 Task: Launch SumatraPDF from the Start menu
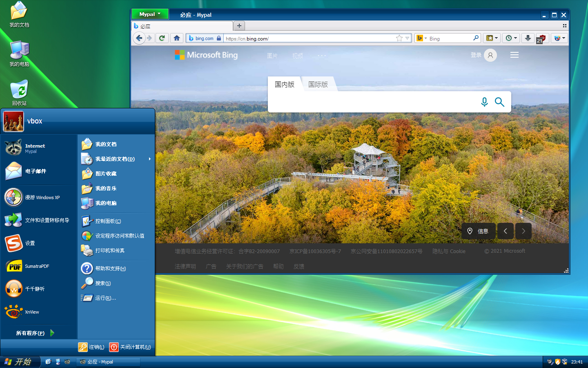[x=39, y=266]
